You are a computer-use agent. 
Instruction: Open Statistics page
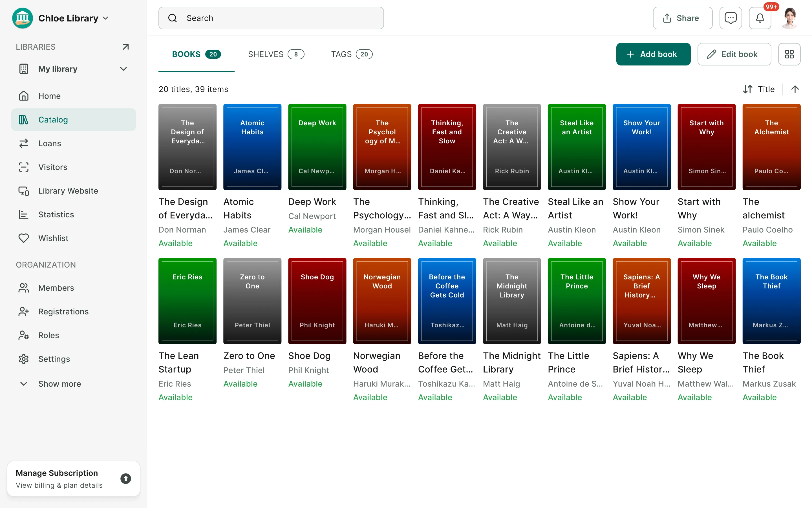(74, 214)
